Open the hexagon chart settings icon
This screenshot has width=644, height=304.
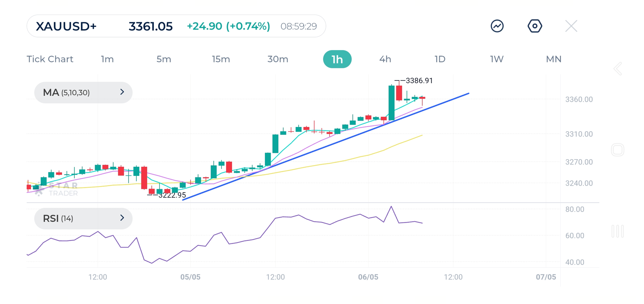[x=535, y=26]
